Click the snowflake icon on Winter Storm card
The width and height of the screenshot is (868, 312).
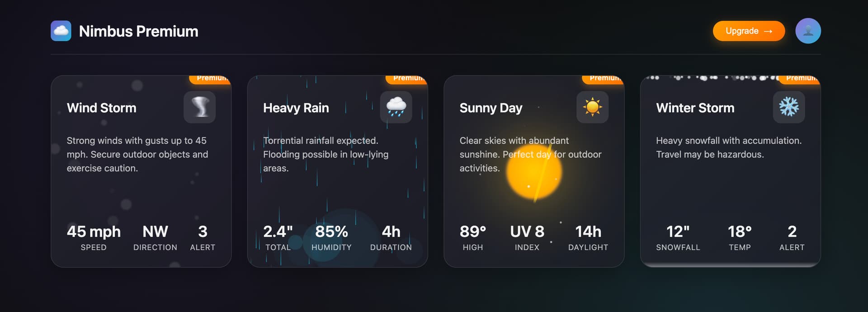(789, 107)
